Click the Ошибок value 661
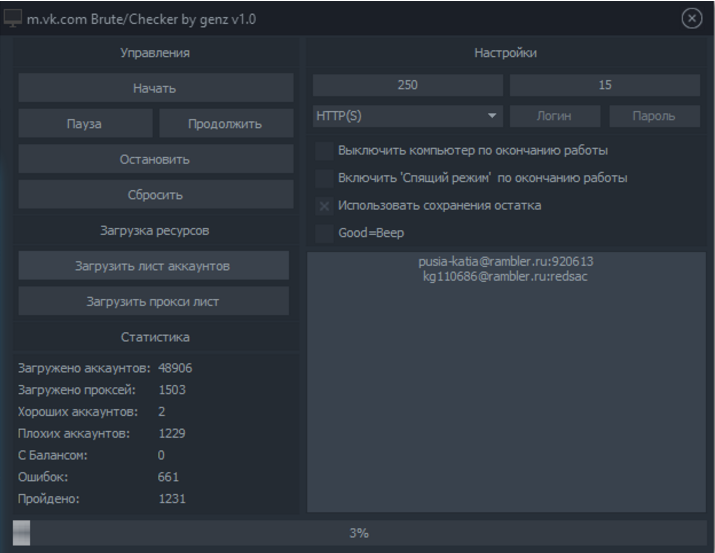715x553 pixels. [168, 477]
